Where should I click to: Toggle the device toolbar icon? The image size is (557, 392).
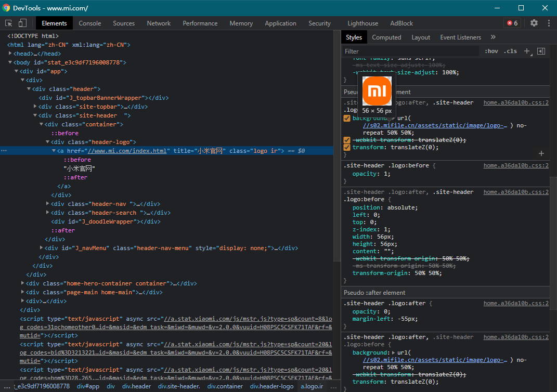click(x=22, y=23)
